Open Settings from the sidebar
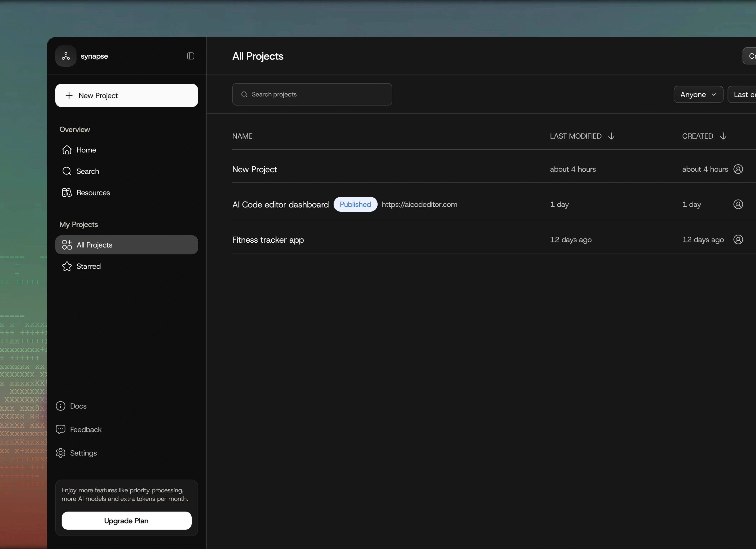The image size is (756, 549). point(76,453)
